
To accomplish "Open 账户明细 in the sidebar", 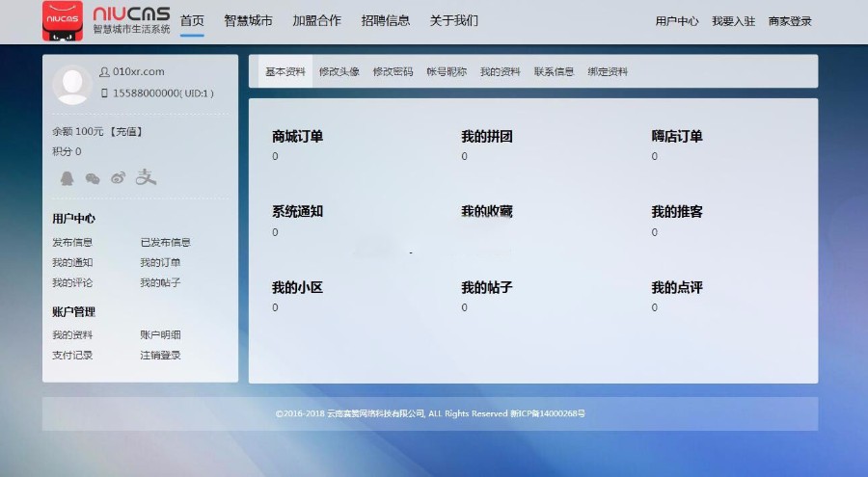I will (x=160, y=334).
